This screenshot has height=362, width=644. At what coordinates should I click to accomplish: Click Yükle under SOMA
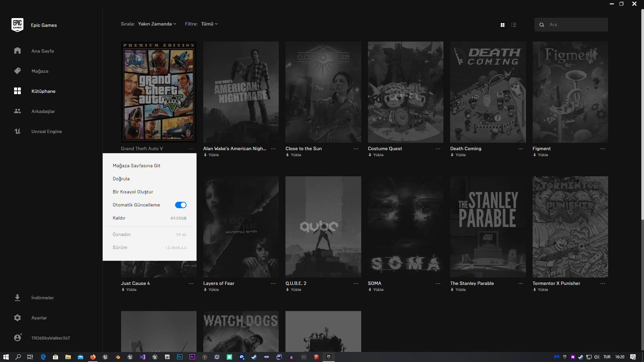point(376,290)
